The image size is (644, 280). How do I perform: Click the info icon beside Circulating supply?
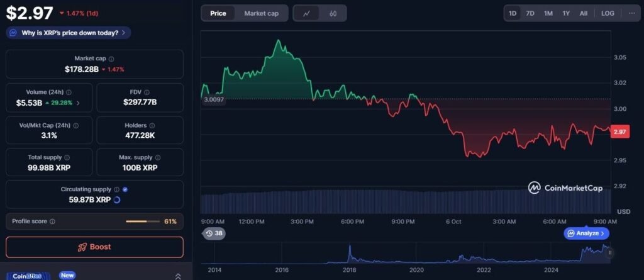coord(116,189)
